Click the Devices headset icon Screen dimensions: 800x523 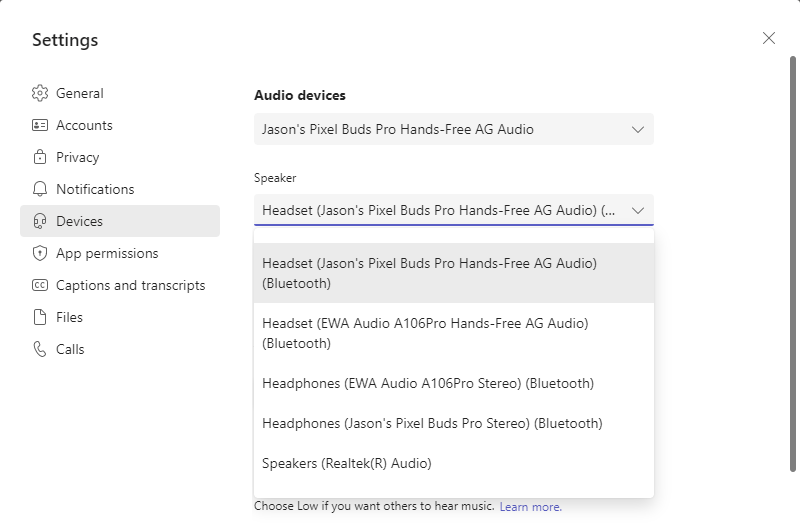pos(40,221)
